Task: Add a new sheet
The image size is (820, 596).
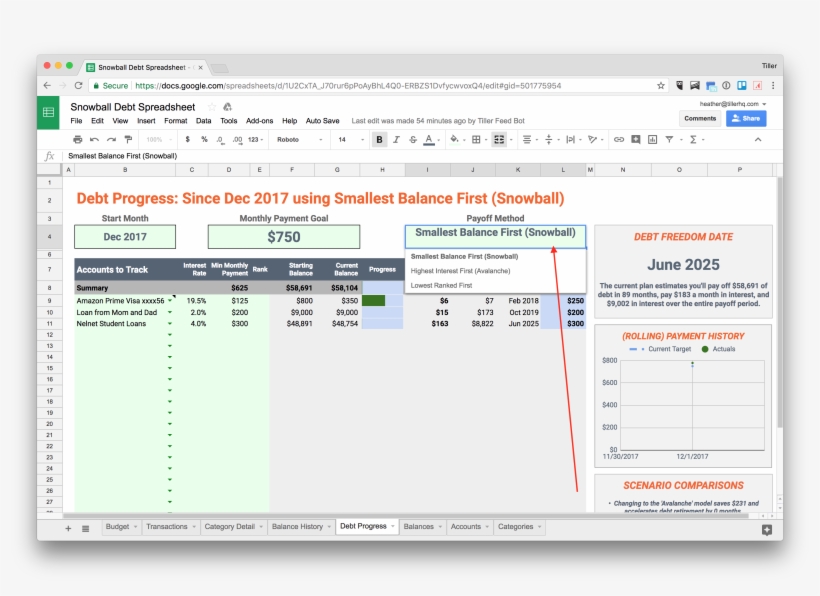Action: [68, 529]
